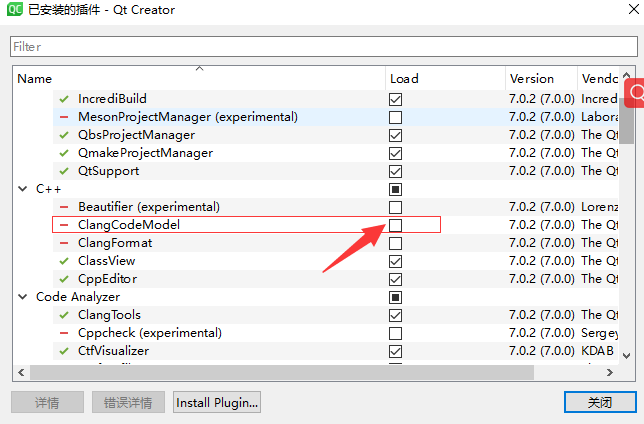Sort plugins by the Vendor column header
Viewport: 644px width, 424px height.
pos(598,78)
